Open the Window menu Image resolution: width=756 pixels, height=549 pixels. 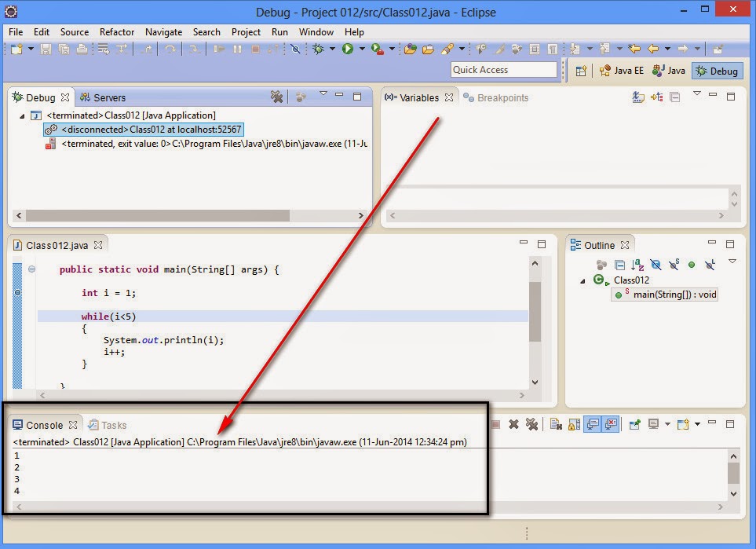(316, 32)
